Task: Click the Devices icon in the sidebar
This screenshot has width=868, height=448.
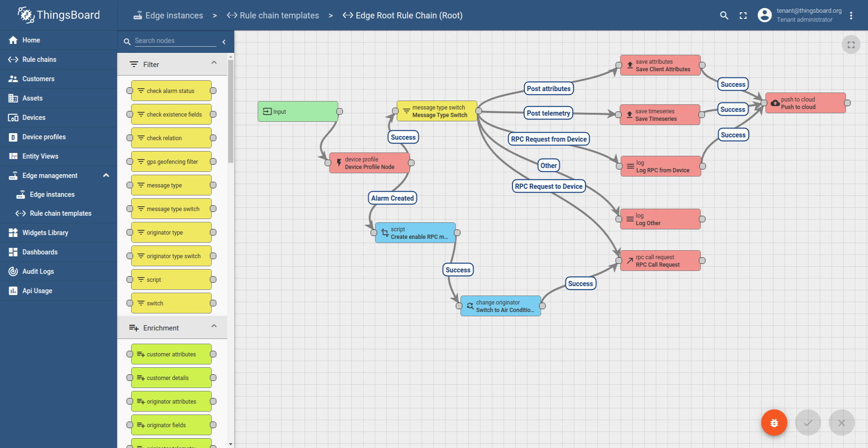Action: [13, 118]
